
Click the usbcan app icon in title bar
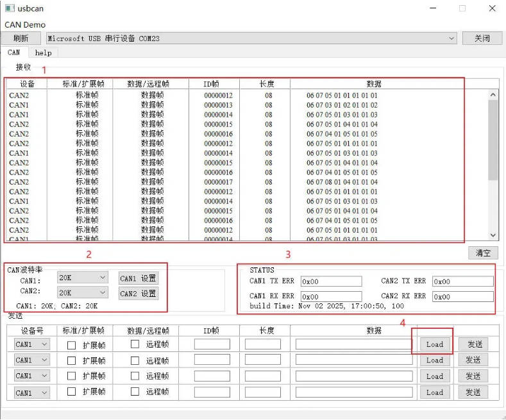(10, 8)
